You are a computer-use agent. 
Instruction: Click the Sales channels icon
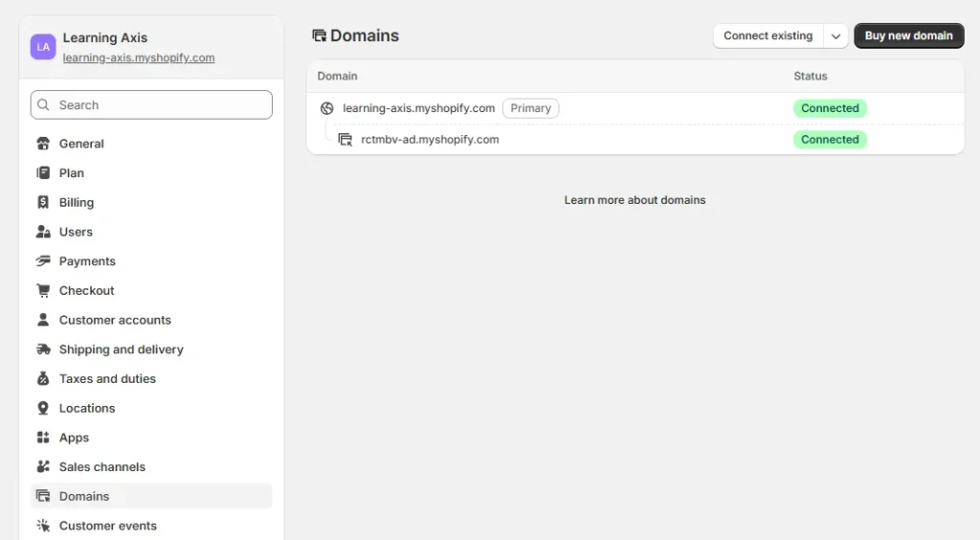[x=43, y=467]
